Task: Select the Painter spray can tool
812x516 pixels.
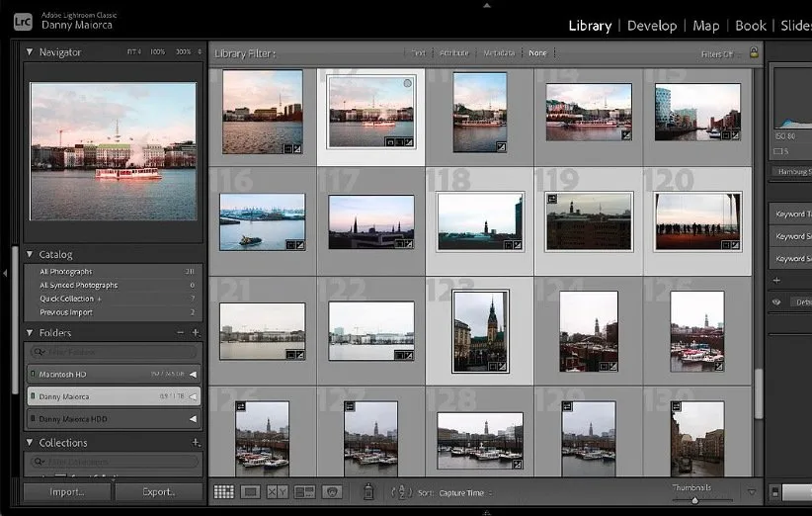Action: (368, 491)
